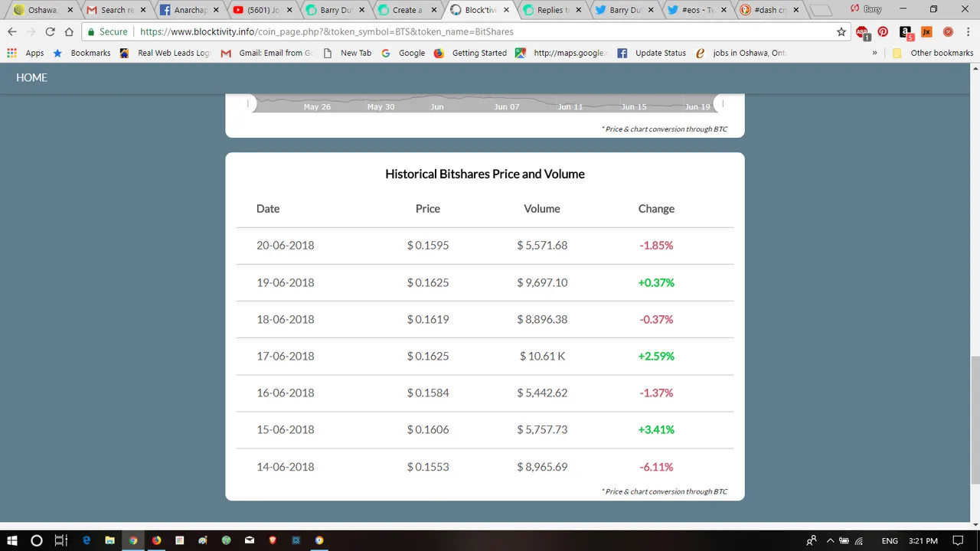Open Task View on the taskbar
Viewport: 980px width, 551px height.
click(61, 540)
